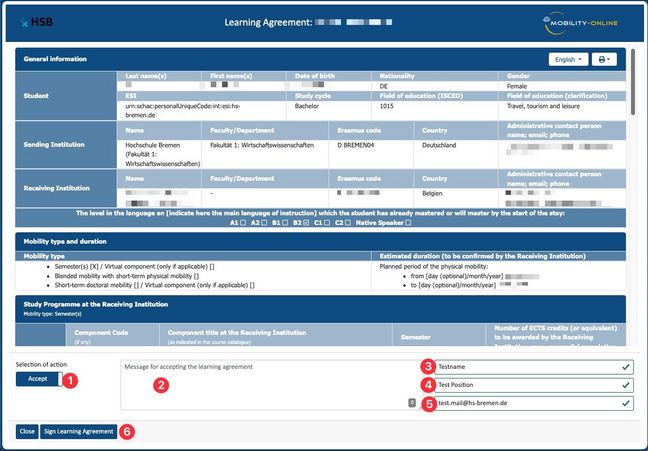The width and height of the screenshot is (648, 451).
Task: Open the printer icon dropdown
Action: 604,60
